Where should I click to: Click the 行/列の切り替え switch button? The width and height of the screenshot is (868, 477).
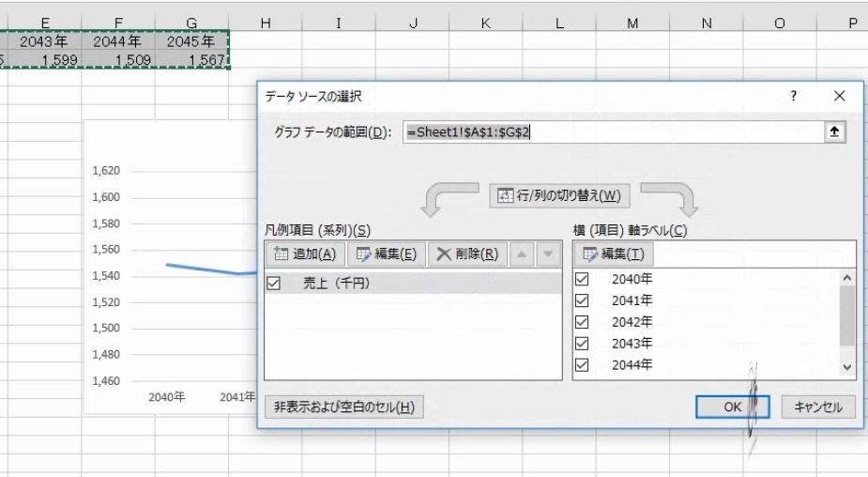point(559,195)
